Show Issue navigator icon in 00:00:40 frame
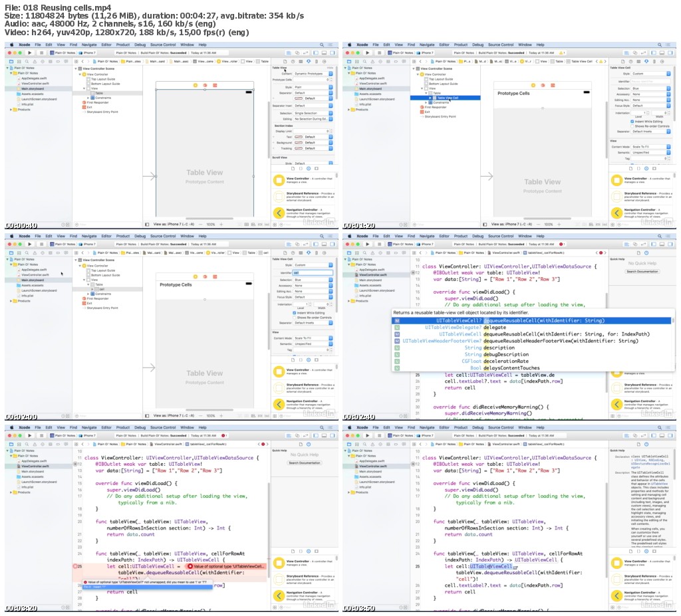 (35, 62)
